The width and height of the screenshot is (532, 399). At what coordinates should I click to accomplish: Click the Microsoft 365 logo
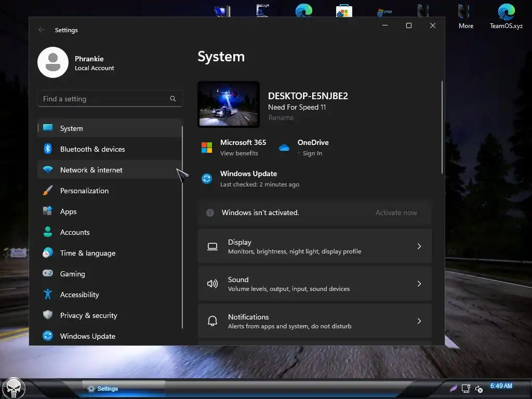coord(207,148)
